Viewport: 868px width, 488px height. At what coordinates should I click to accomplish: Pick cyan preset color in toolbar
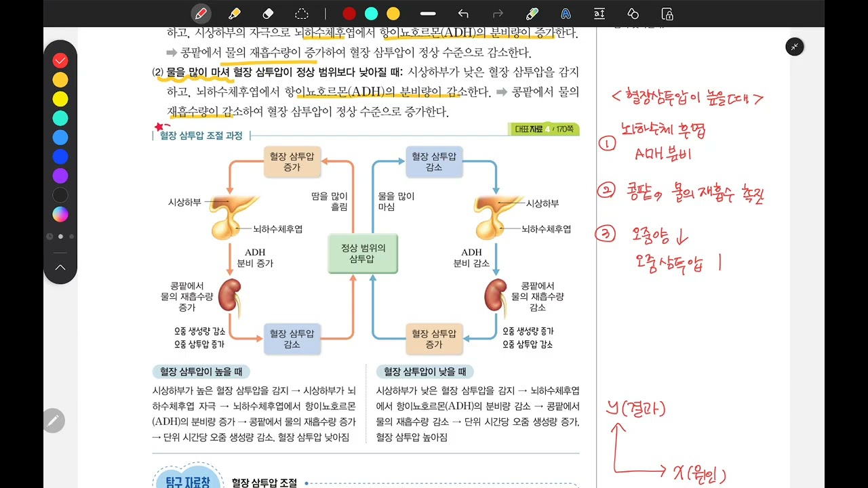pyautogui.click(x=371, y=14)
